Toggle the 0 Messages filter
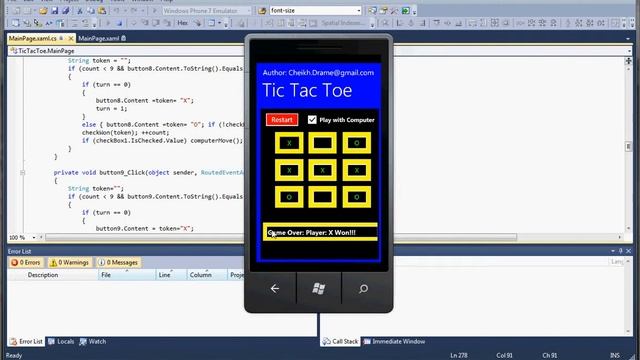This screenshot has width=640, height=360. tap(119, 262)
